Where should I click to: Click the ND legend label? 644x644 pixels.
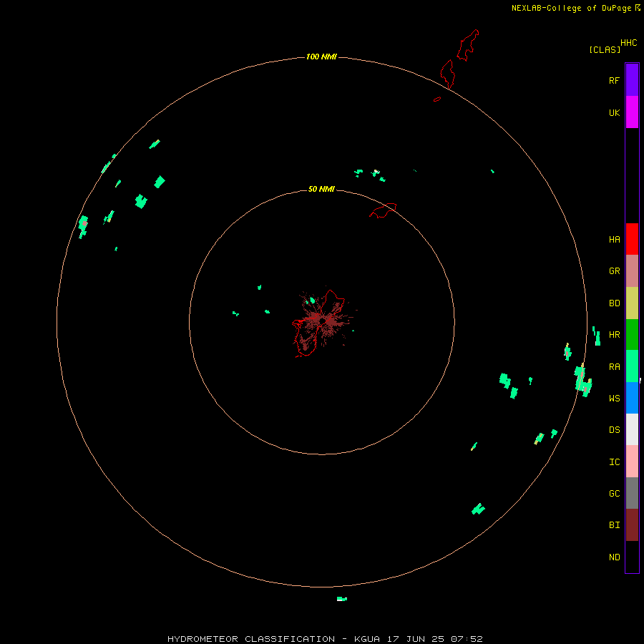pos(614,557)
